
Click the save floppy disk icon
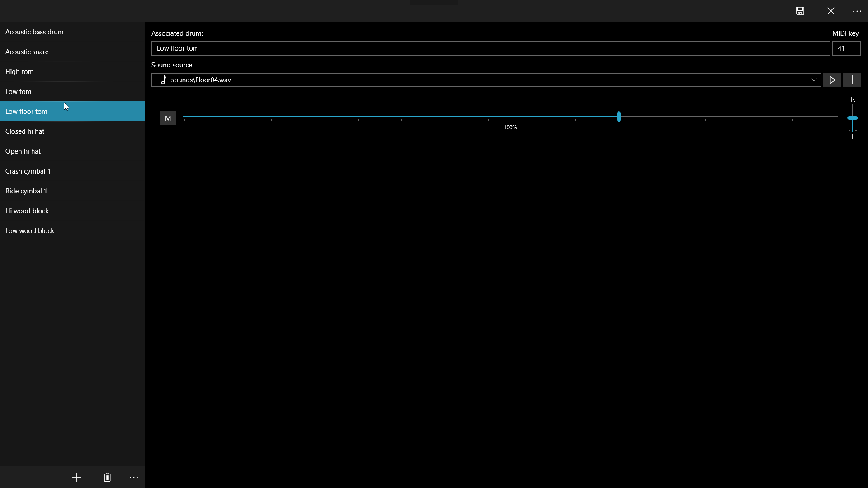(800, 11)
